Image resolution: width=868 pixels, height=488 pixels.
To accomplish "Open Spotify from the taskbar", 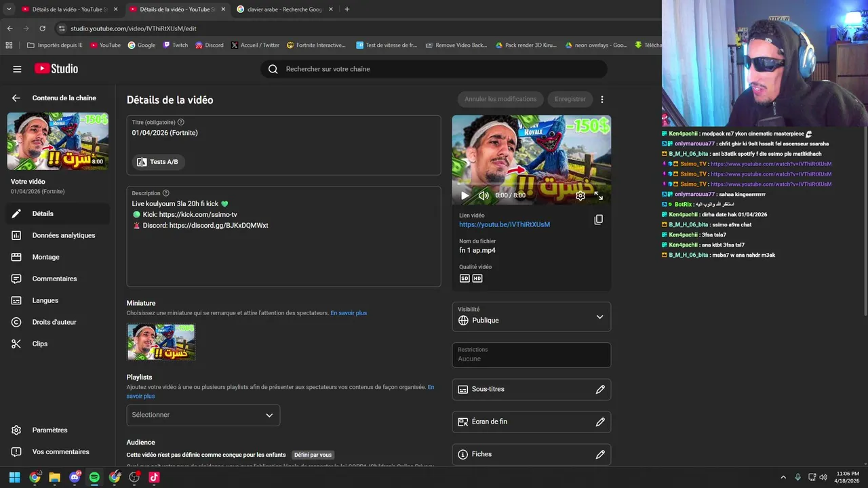I will tap(94, 477).
